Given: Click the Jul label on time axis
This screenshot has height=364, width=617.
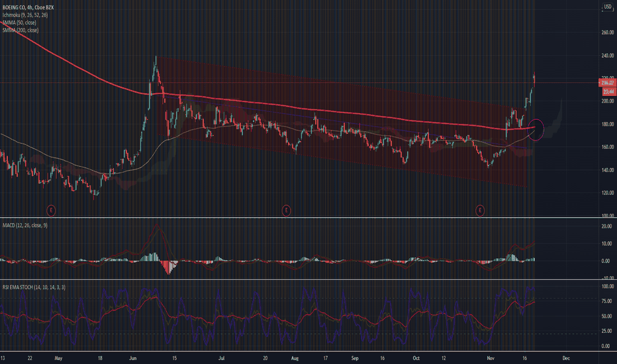Looking at the screenshot, I should [222, 358].
